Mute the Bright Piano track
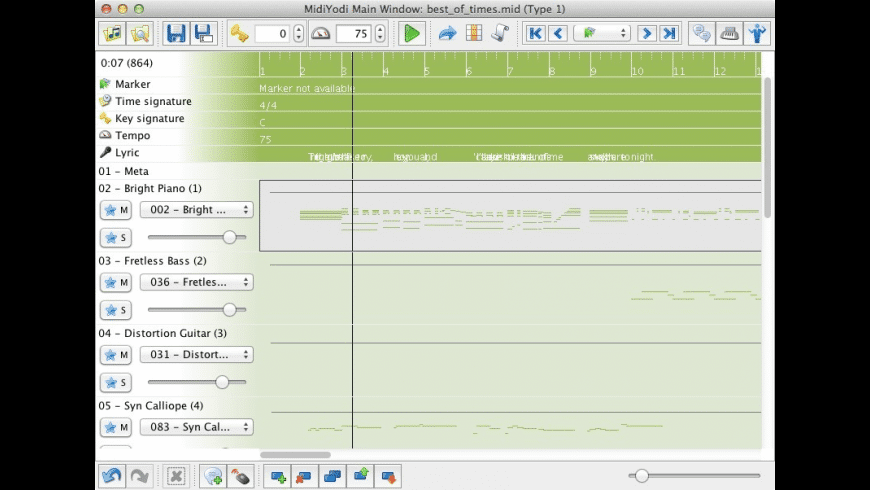Screen dimensions: 870x490 tap(115, 210)
